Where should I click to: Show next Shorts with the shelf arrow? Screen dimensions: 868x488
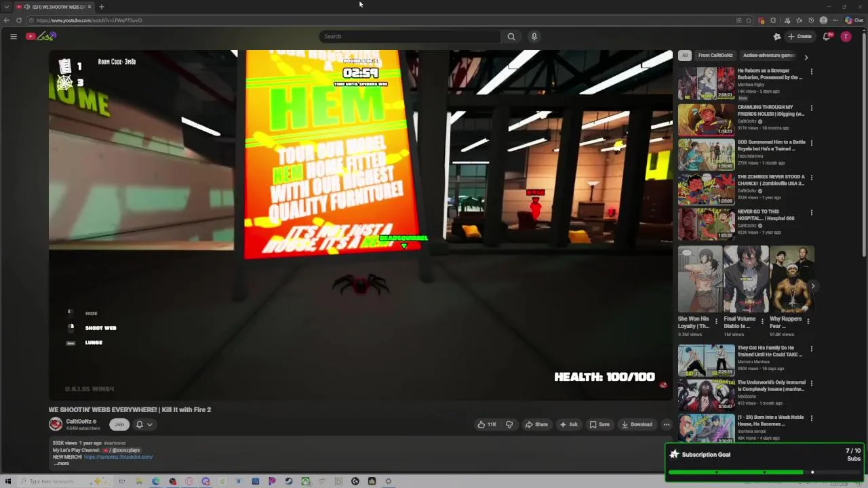point(812,286)
